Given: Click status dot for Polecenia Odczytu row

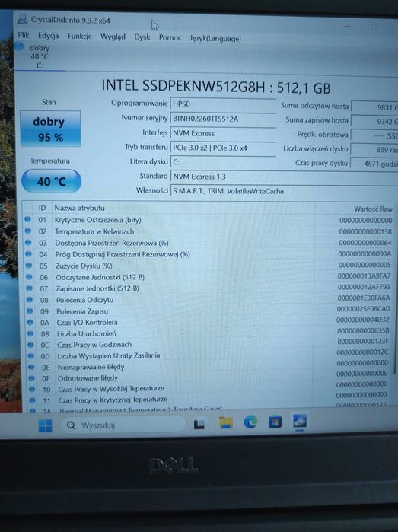Looking at the screenshot, I should pyautogui.click(x=30, y=300).
